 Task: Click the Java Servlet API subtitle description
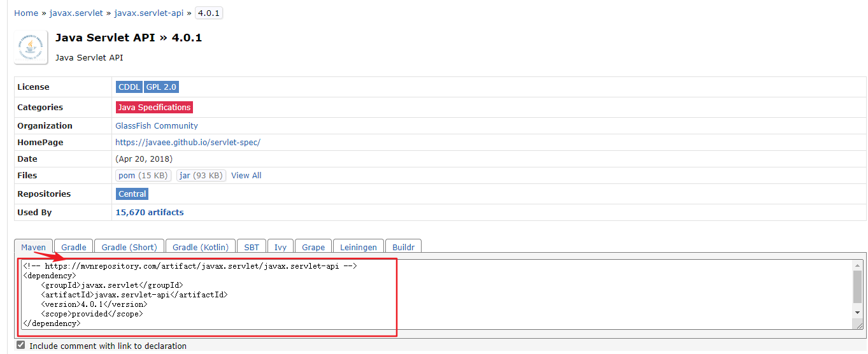[x=89, y=58]
